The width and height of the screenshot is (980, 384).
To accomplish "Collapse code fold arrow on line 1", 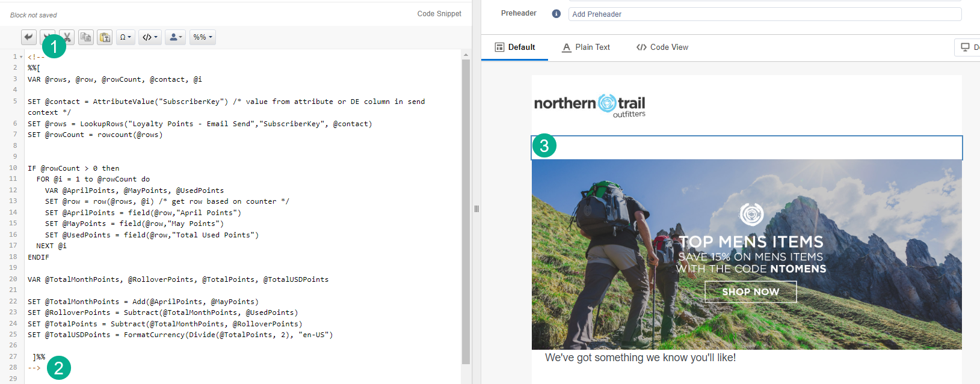I will pos(21,57).
